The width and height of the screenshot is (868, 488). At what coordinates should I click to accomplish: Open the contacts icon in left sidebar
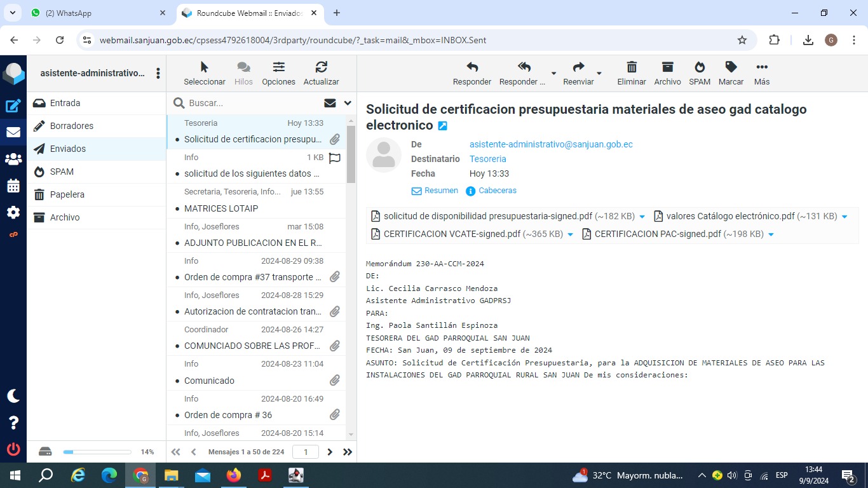(13, 159)
